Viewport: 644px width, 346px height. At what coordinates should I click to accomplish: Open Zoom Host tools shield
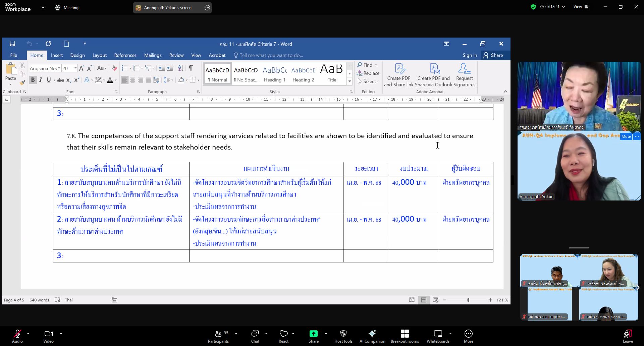coord(343,336)
